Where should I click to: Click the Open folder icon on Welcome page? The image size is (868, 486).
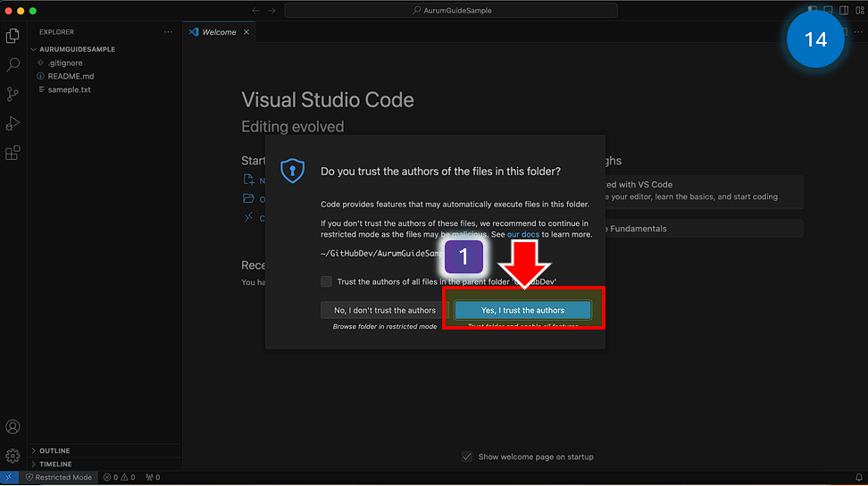[x=248, y=198]
